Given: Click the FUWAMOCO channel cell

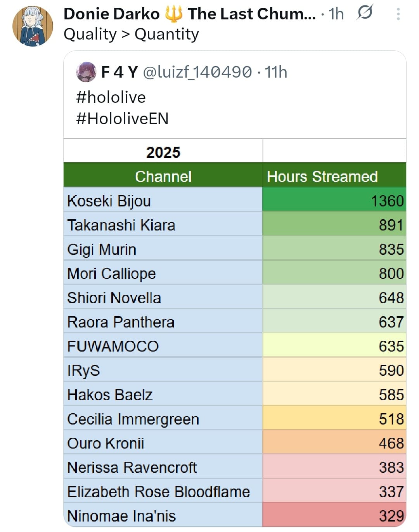Looking at the screenshot, I should [113, 346].
